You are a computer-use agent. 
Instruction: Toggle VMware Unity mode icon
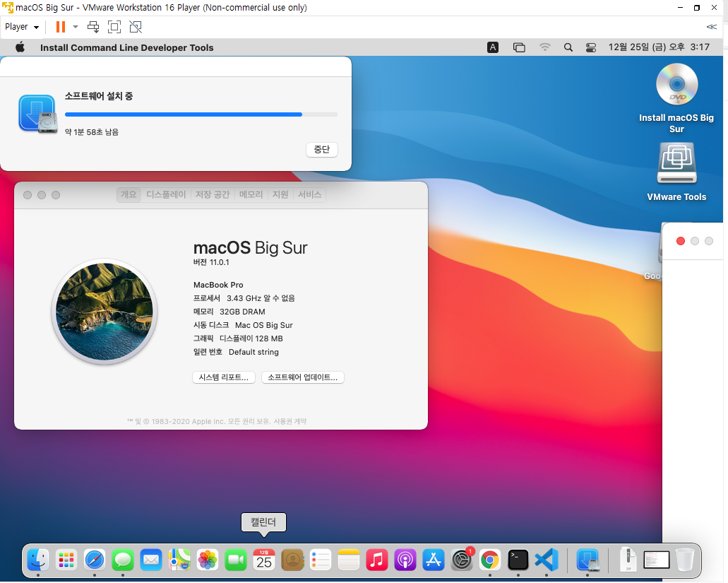coord(136,27)
